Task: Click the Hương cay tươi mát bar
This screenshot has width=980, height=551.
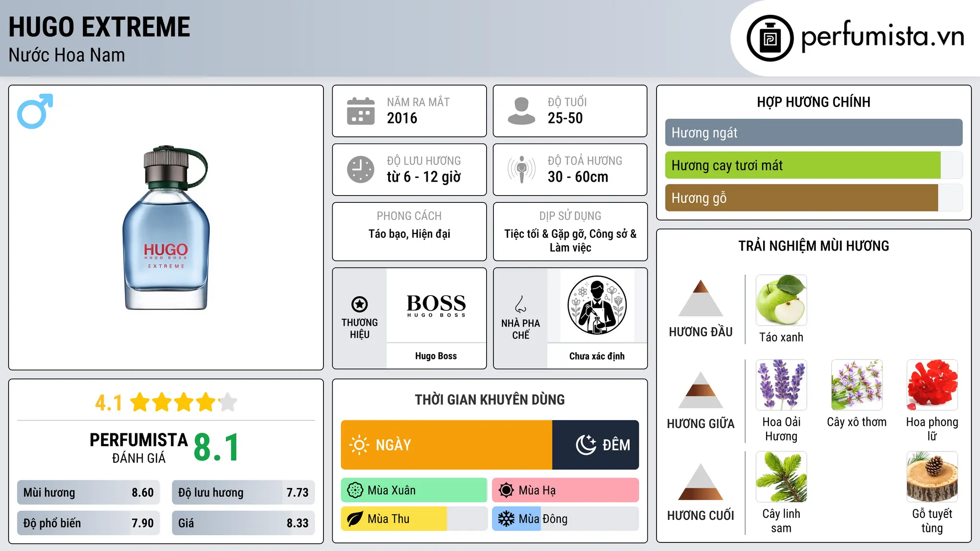Action: [x=813, y=165]
